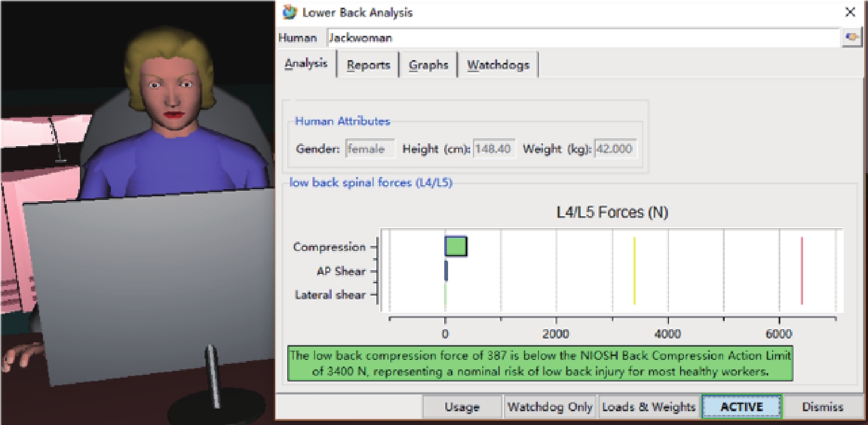Go to the Watchdogs tab
Viewport: 868px width, 425px height.
tap(498, 65)
